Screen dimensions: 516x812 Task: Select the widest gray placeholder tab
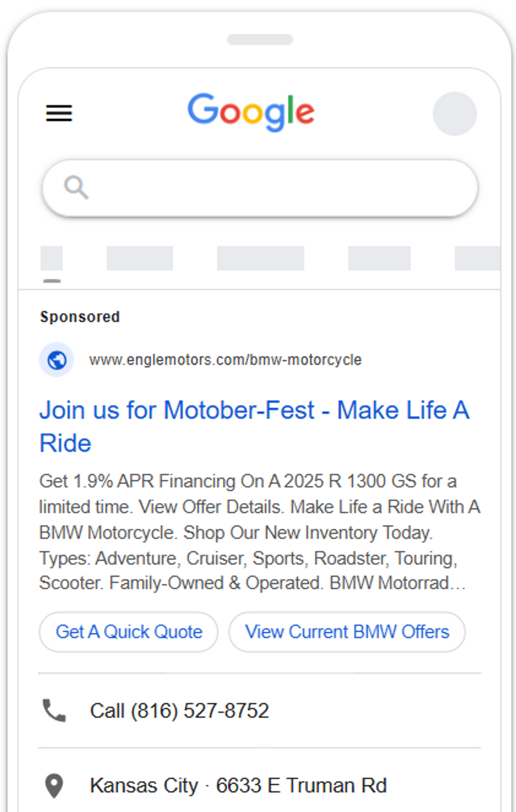260,259
